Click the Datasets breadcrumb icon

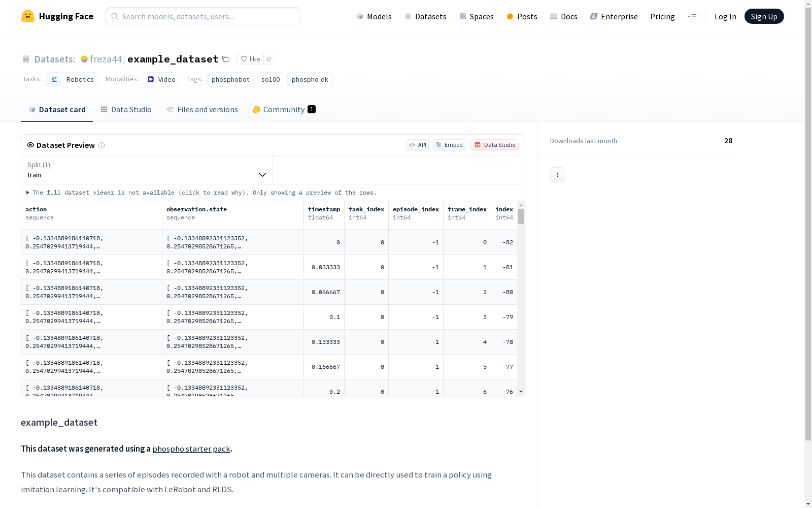pyautogui.click(x=26, y=59)
